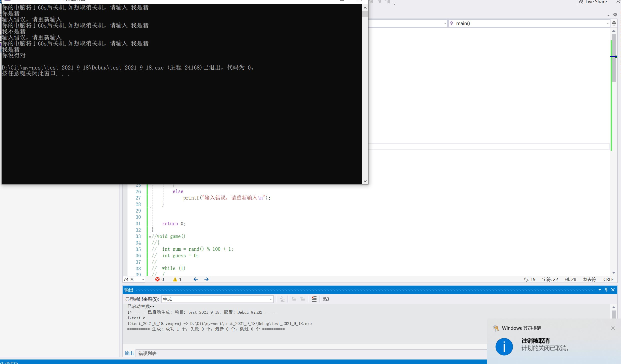The height and width of the screenshot is (364, 621).
Task: Click the Live Share icon
Action: pyautogui.click(x=580, y=2)
